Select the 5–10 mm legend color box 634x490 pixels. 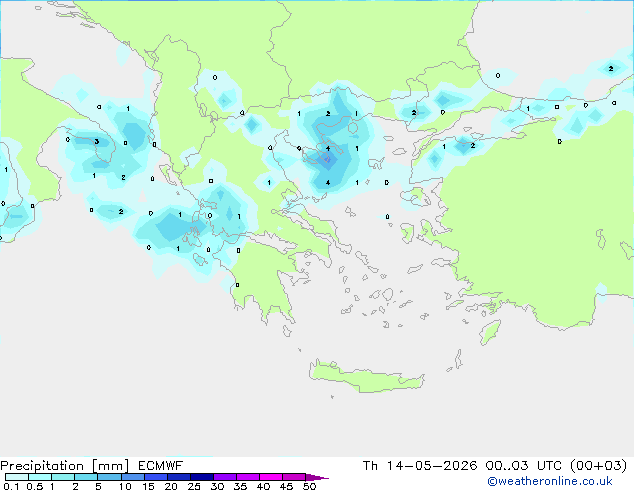point(109,477)
